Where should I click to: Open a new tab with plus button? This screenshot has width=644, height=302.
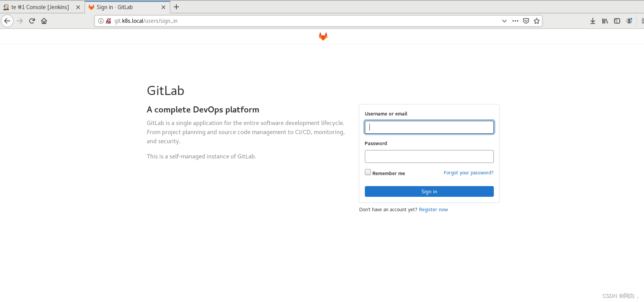pyautogui.click(x=176, y=7)
